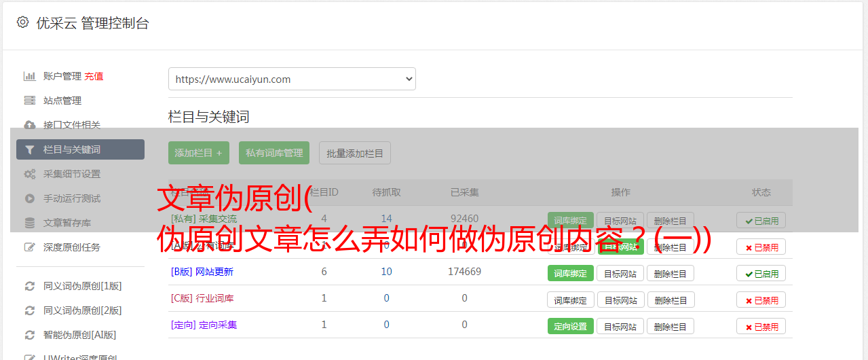Click 词库绑定 in the 网站更新 row

click(571, 273)
